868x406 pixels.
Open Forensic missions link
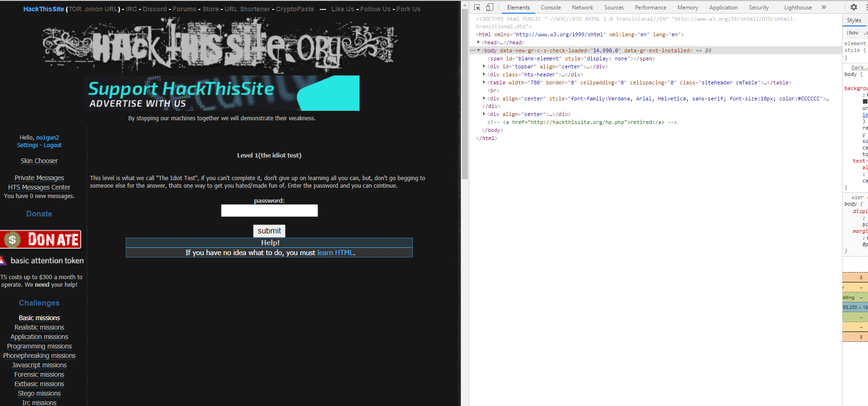(39, 374)
